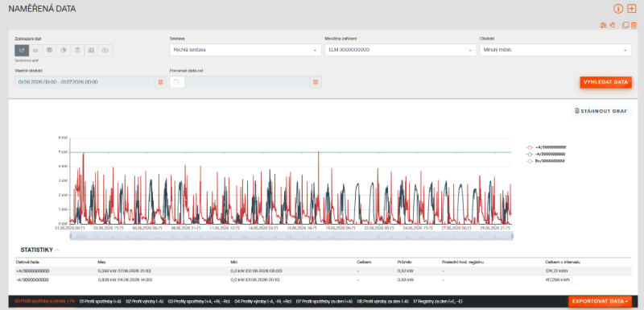Screen dimensions: 644x310
Task: Click the Celkem v intervalu 374,72 kWh value
Action: [x=557, y=271]
